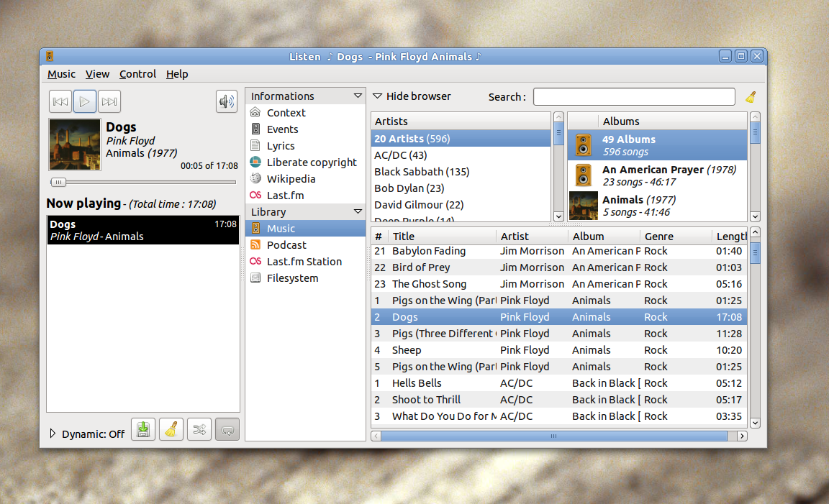Click the save playlist icon below the queue
829x504 pixels.
142,429
